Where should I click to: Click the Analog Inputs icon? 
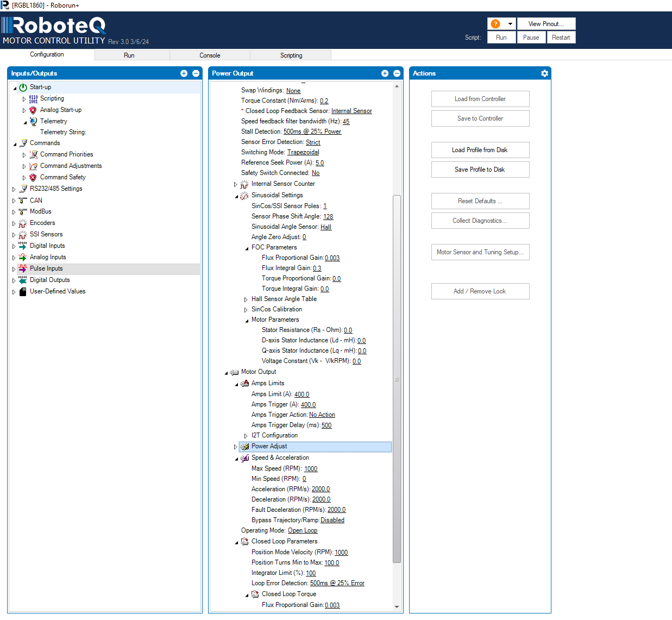[23, 258]
